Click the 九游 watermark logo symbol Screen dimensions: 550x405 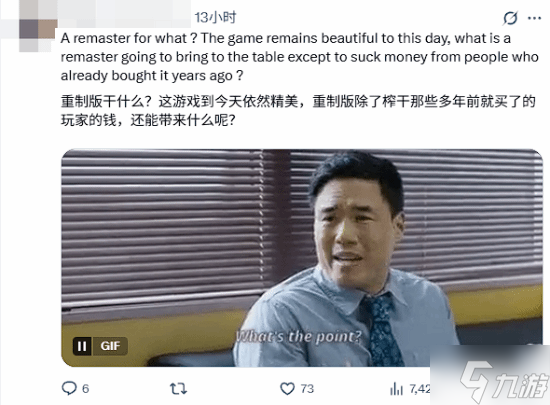[x=476, y=382]
